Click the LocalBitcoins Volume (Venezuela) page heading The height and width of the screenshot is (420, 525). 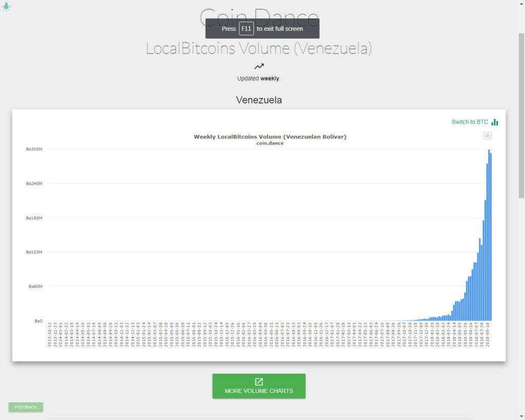coord(259,48)
